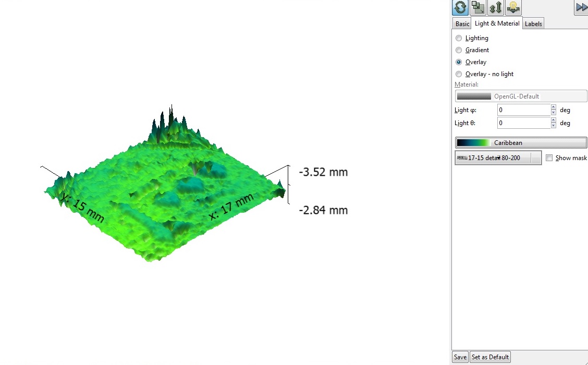Click the Light θ value field
588x365 pixels.
tap(523, 123)
